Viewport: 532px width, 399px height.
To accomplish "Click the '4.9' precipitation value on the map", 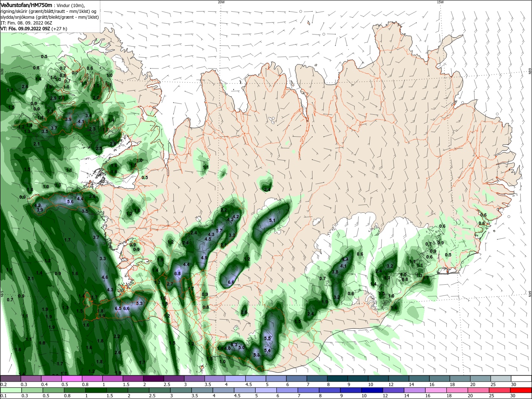I will tap(204, 258).
